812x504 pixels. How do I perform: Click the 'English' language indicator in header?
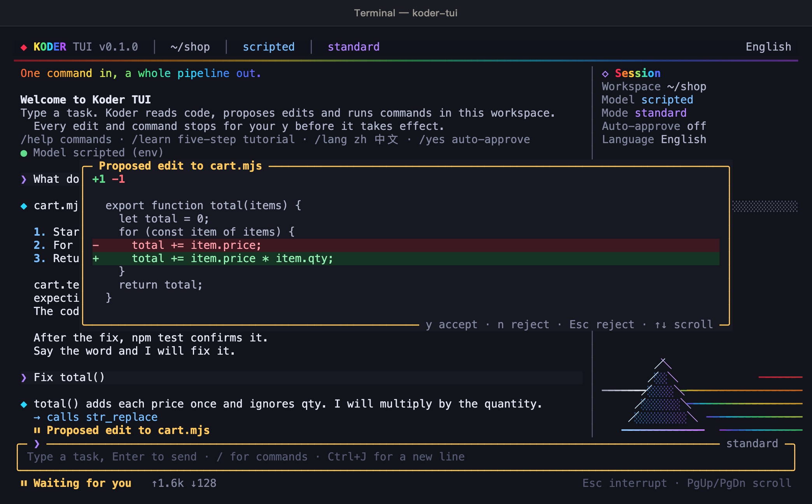coord(768,47)
